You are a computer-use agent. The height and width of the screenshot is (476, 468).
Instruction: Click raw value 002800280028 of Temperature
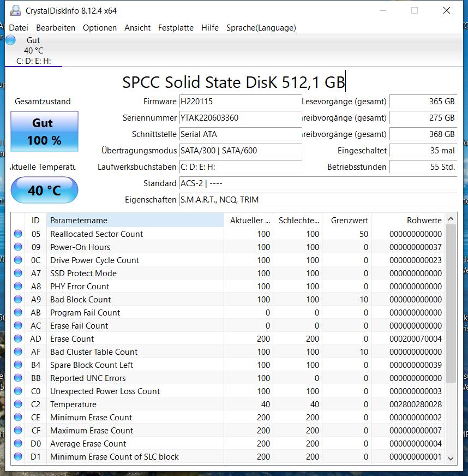(416, 404)
